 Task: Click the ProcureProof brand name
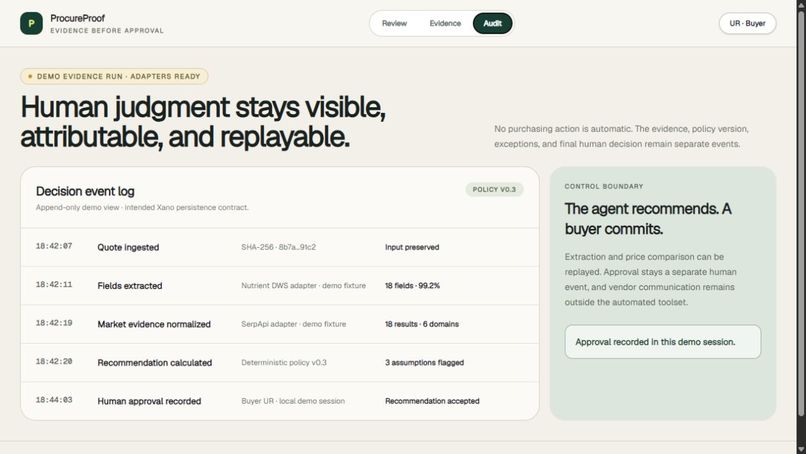click(78, 18)
